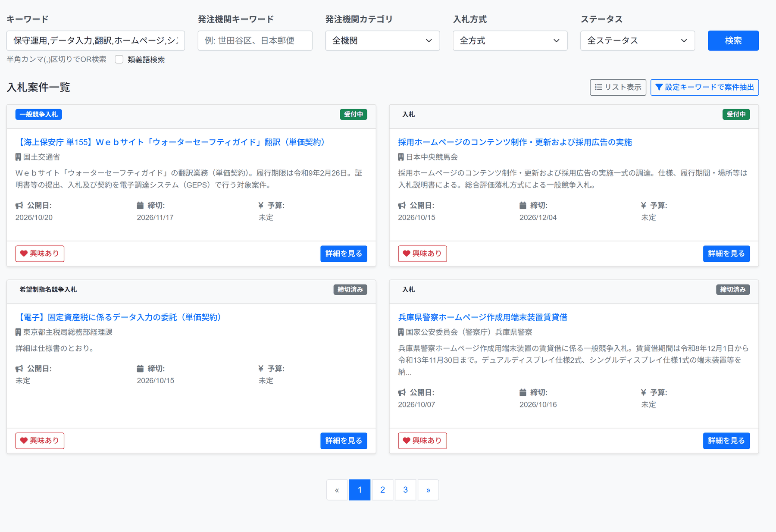
Task: Click 受付中 badge on 海上保安庁 card
Action: tap(354, 114)
